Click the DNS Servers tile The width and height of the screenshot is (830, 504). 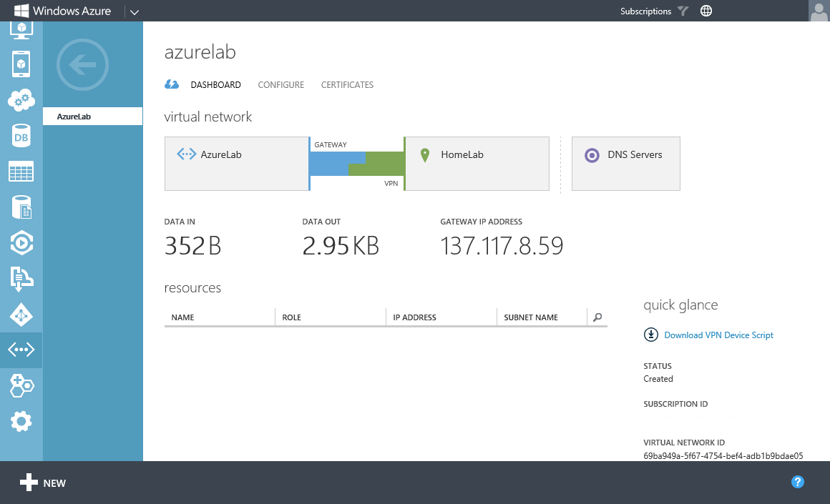pos(625,164)
